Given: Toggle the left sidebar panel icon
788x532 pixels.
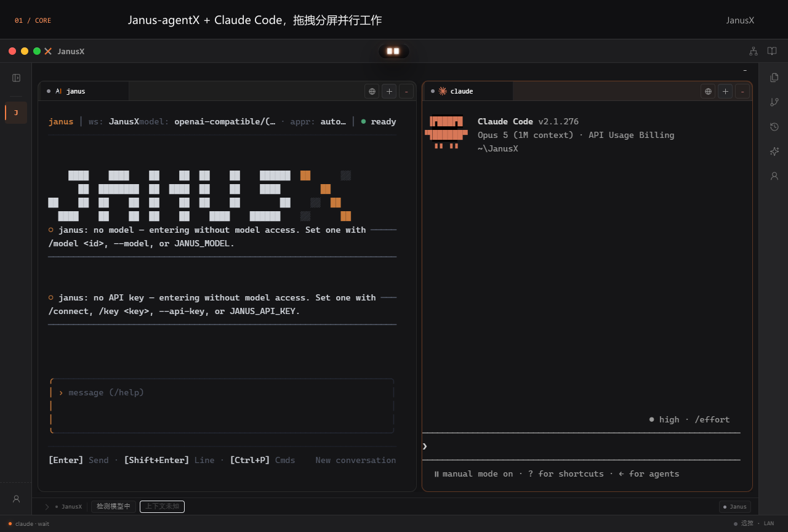Looking at the screenshot, I should point(16,78).
